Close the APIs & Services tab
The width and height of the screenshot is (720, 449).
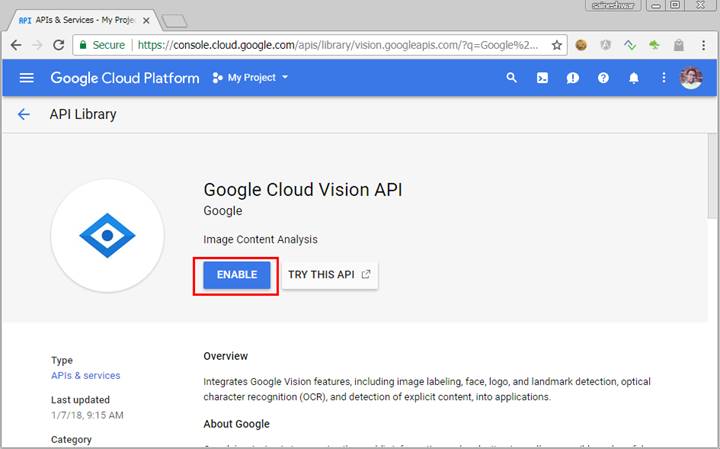[x=146, y=21]
